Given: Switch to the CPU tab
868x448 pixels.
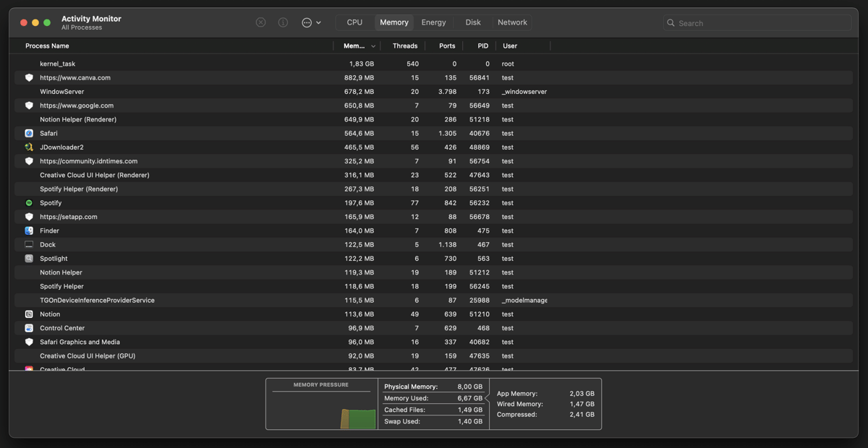Looking at the screenshot, I should point(354,22).
